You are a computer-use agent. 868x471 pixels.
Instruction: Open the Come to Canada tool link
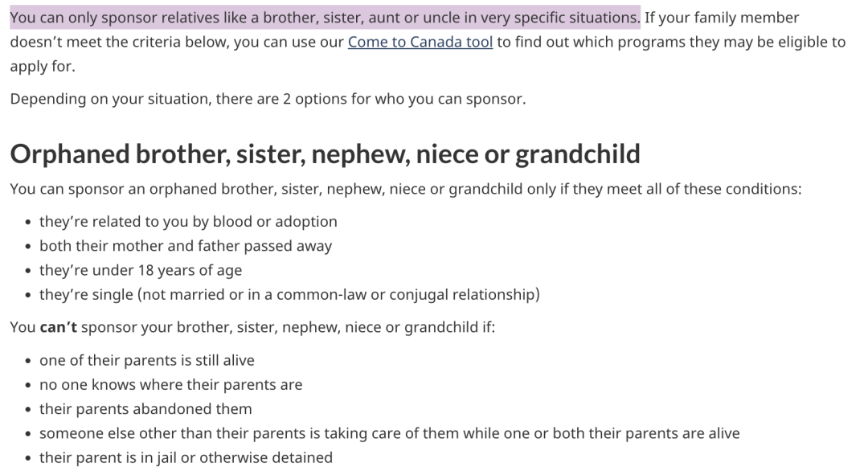click(x=420, y=42)
